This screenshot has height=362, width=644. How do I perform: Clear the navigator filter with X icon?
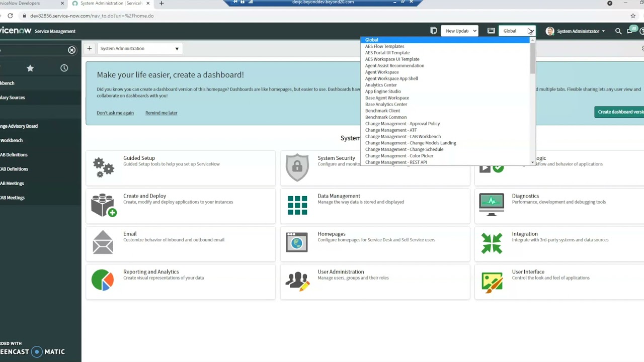point(72,50)
